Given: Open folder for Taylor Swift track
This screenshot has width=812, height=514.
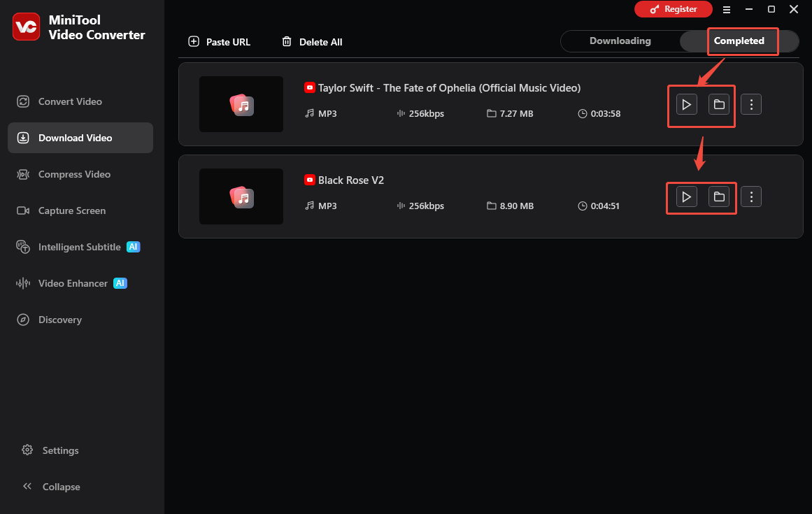Looking at the screenshot, I should [719, 105].
